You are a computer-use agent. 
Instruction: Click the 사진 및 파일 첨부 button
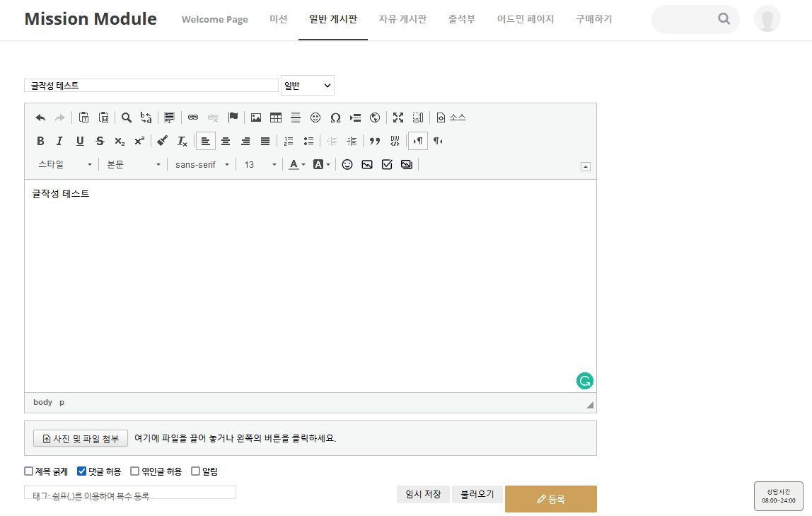(x=81, y=438)
